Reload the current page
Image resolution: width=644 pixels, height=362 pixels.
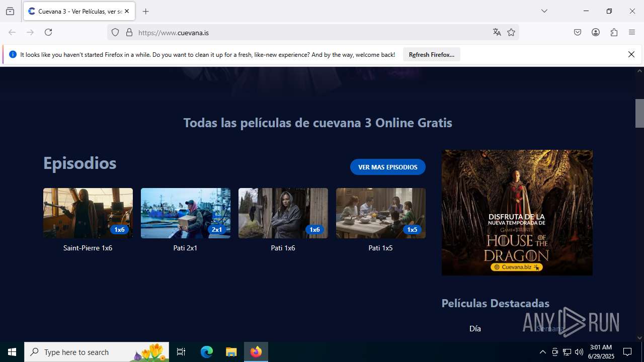(48, 32)
